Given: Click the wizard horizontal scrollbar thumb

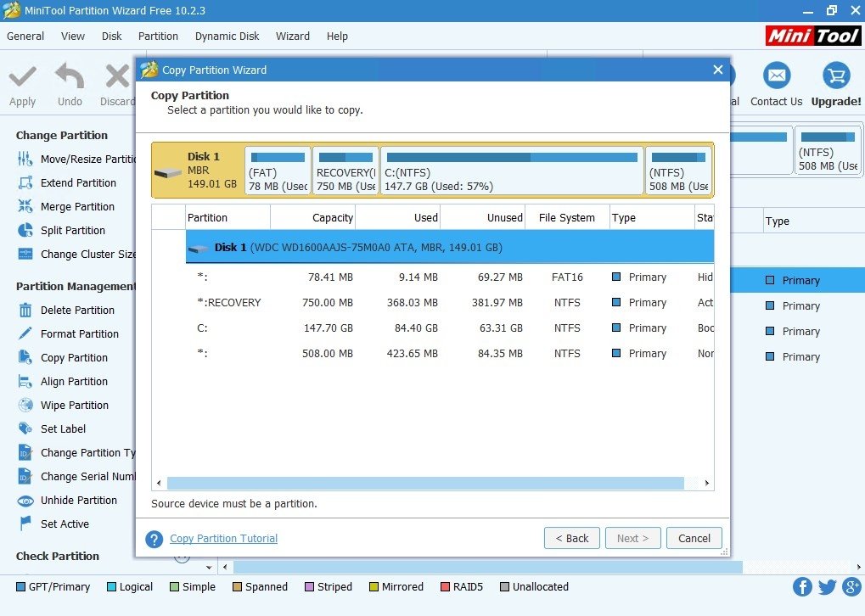Looking at the screenshot, I should [425, 483].
